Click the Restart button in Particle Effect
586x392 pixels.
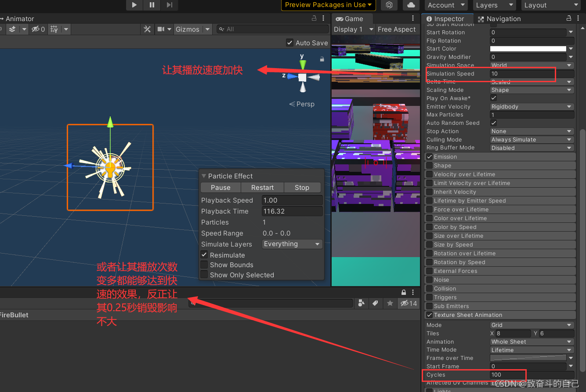[x=262, y=188]
